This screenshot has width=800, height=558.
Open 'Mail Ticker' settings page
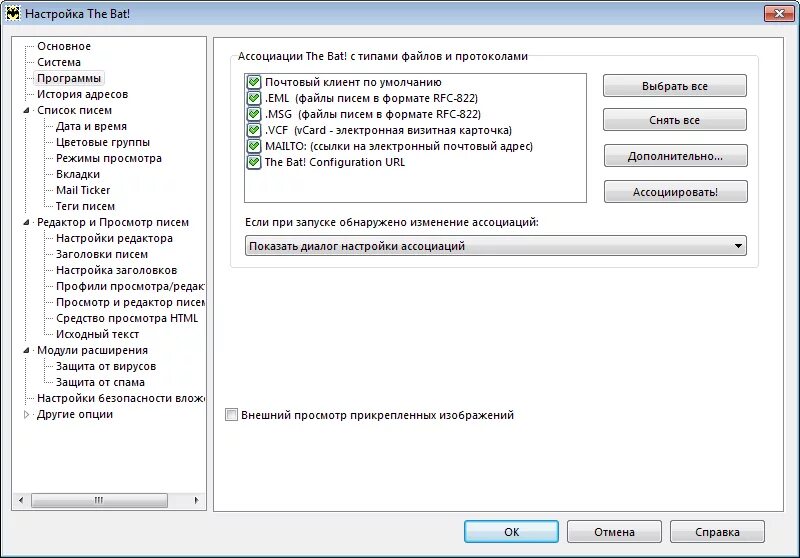click(x=83, y=190)
